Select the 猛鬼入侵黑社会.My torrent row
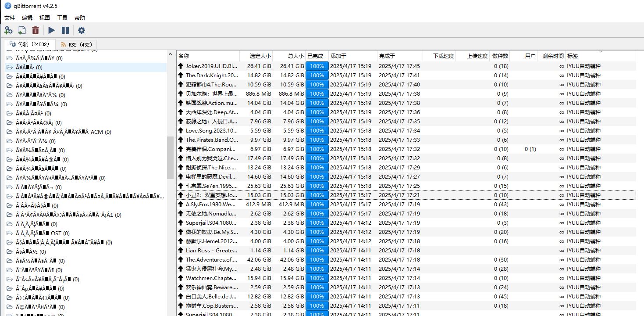 click(x=406, y=269)
